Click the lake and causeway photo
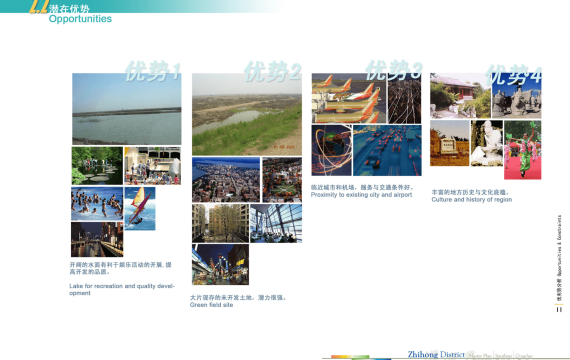This screenshot has width=570, height=360. coord(127,109)
